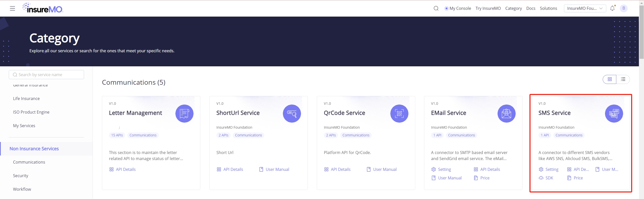Open the user avatar B menu
The image size is (644, 199).
[624, 8]
